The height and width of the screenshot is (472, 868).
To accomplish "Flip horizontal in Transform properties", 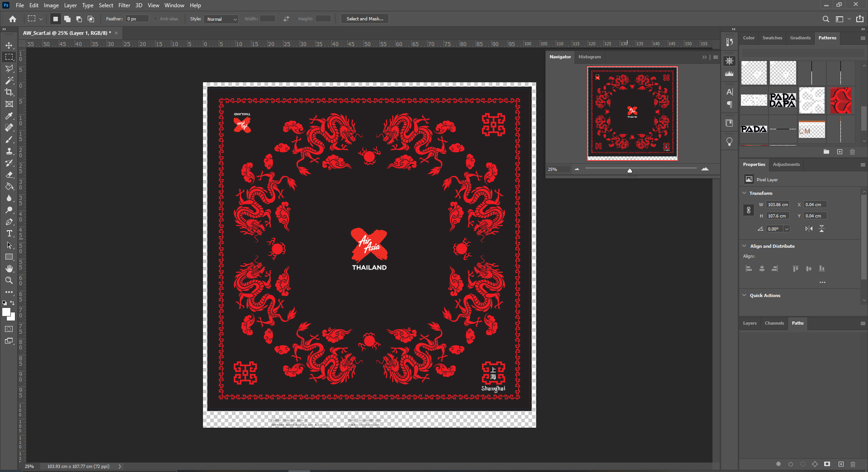I will tap(809, 229).
